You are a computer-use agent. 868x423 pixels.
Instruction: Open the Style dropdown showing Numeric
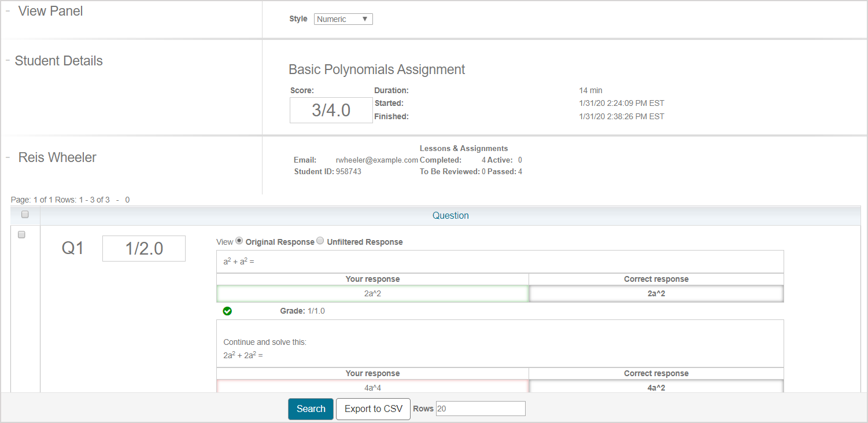pyautogui.click(x=343, y=19)
